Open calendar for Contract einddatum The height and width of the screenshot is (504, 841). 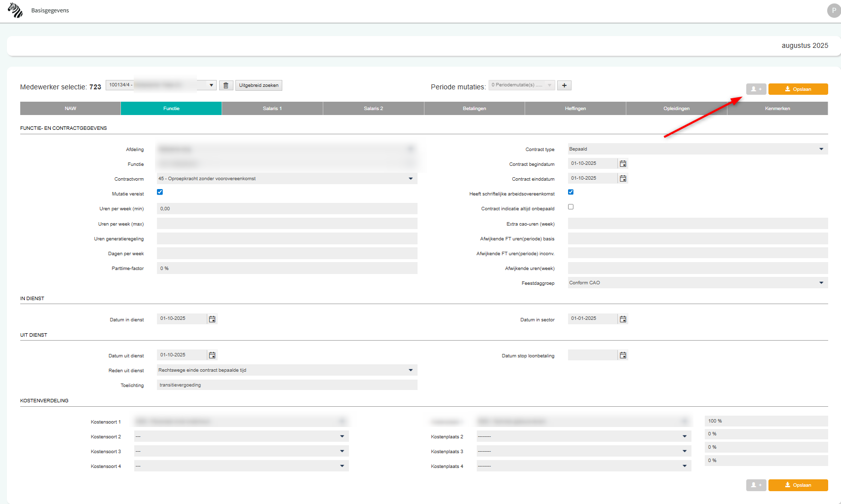tap(623, 179)
